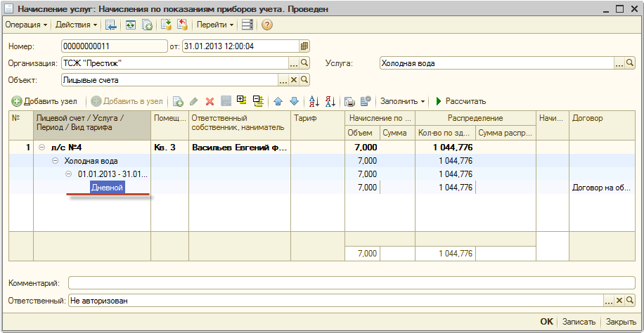This screenshot has height=333, width=644.
Task: Click the help question mark icon
Action: pos(267,25)
